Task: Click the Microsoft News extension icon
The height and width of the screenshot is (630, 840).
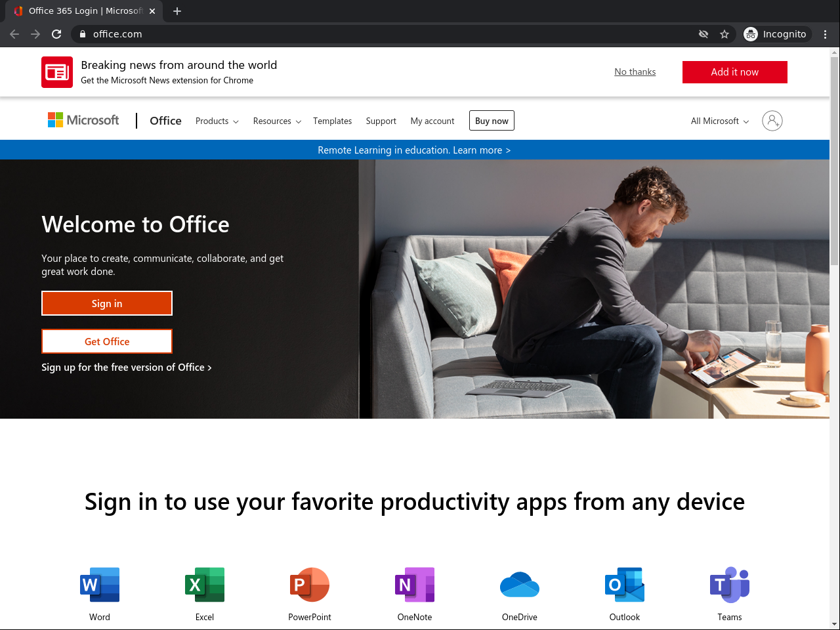Action: [57, 72]
